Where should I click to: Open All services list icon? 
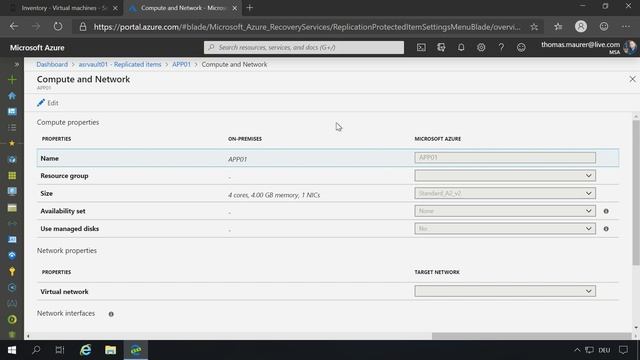12,127
